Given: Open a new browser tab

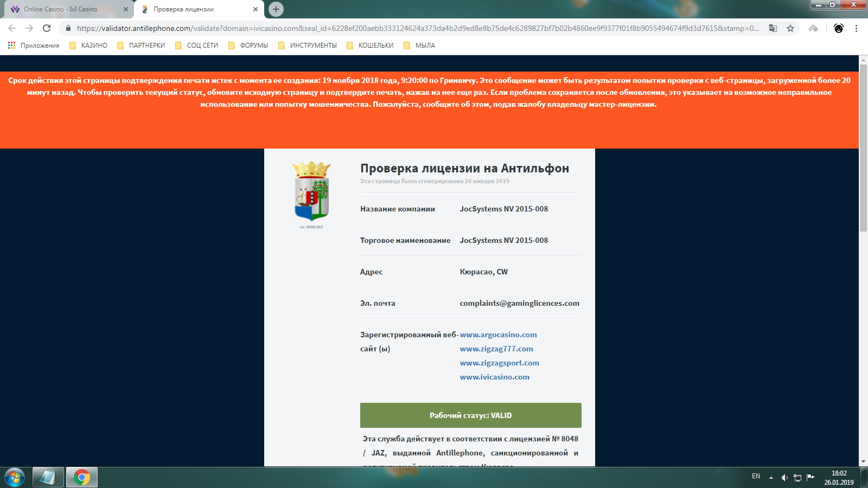Looking at the screenshot, I should (x=276, y=9).
